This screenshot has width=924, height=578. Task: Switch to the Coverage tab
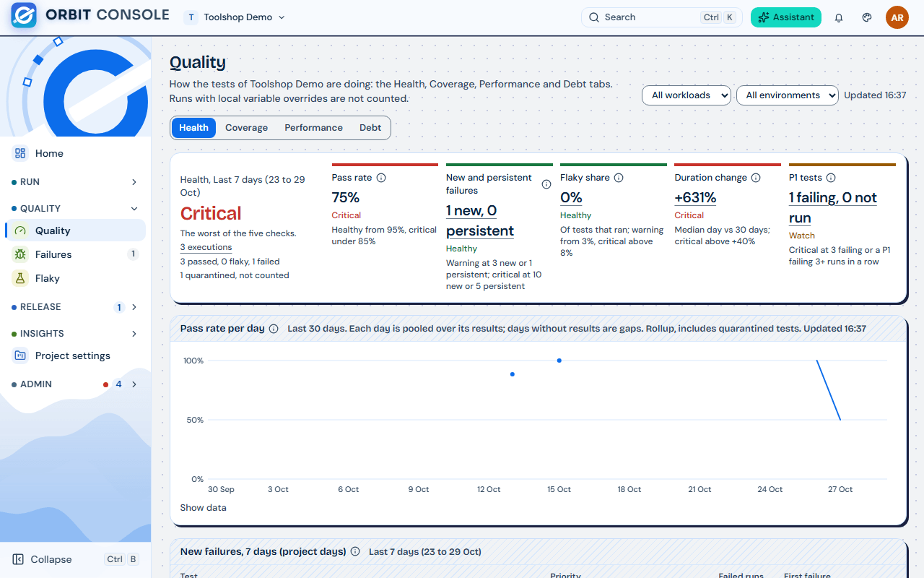(x=246, y=128)
